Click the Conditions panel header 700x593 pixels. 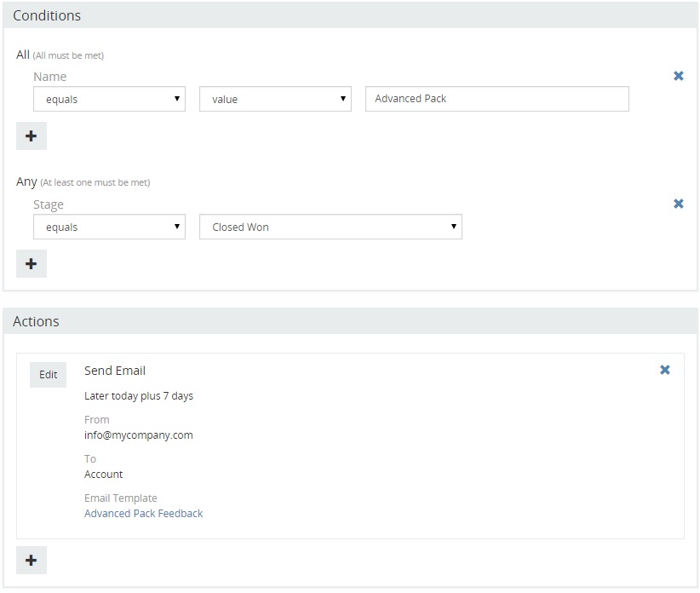tap(350, 15)
